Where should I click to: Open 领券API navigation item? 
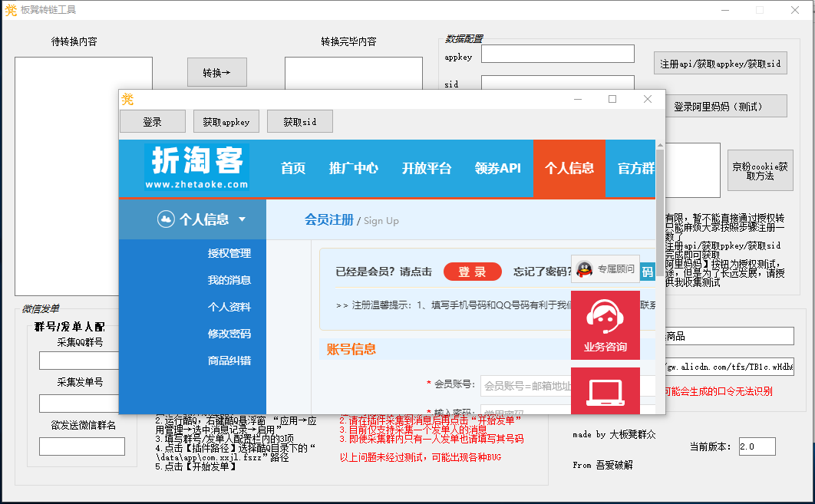click(498, 168)
